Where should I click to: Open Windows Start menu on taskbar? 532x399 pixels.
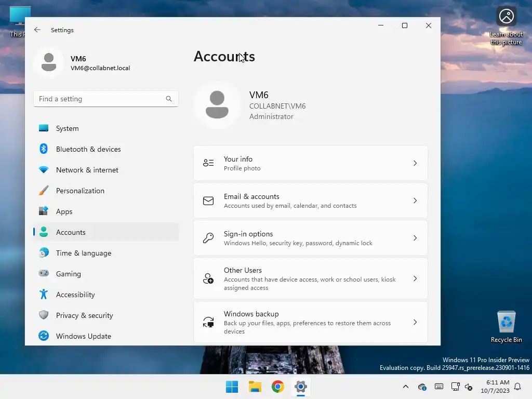(x=232, y=387)
